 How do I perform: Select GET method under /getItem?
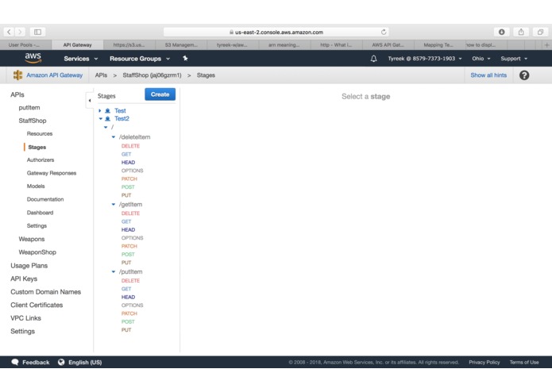[126, 221]
